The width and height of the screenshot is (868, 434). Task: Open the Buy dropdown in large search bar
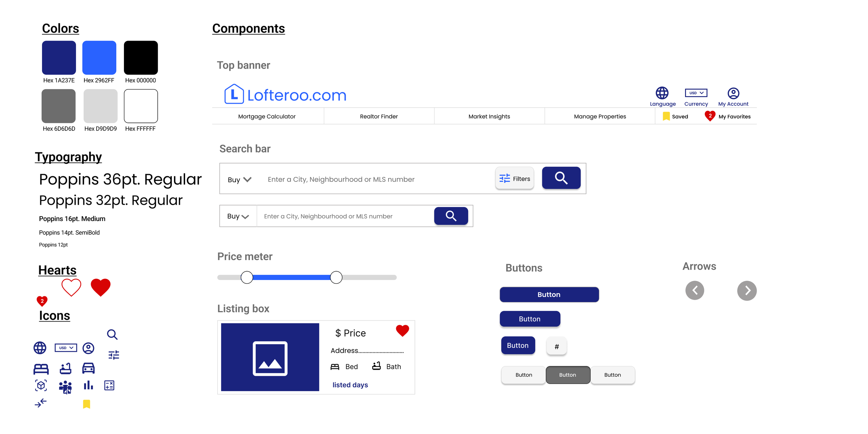click(x=239, y=180)
